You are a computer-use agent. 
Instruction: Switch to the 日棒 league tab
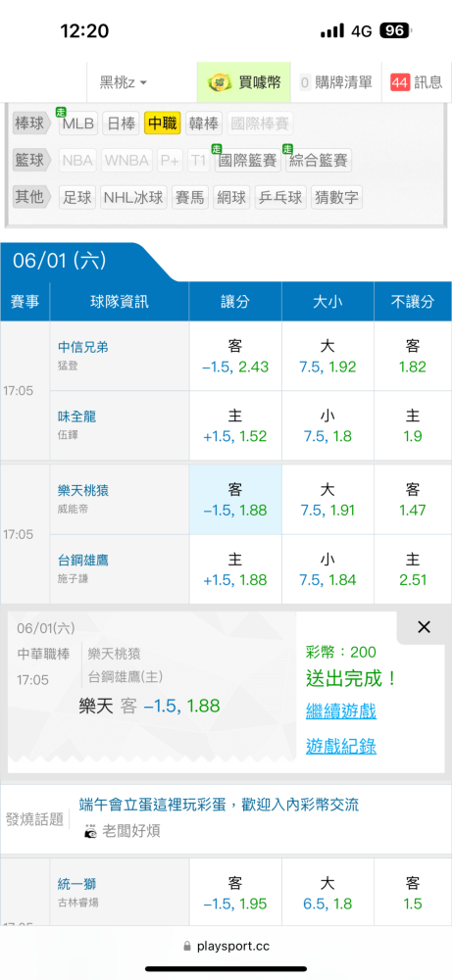tap(121, 123)
